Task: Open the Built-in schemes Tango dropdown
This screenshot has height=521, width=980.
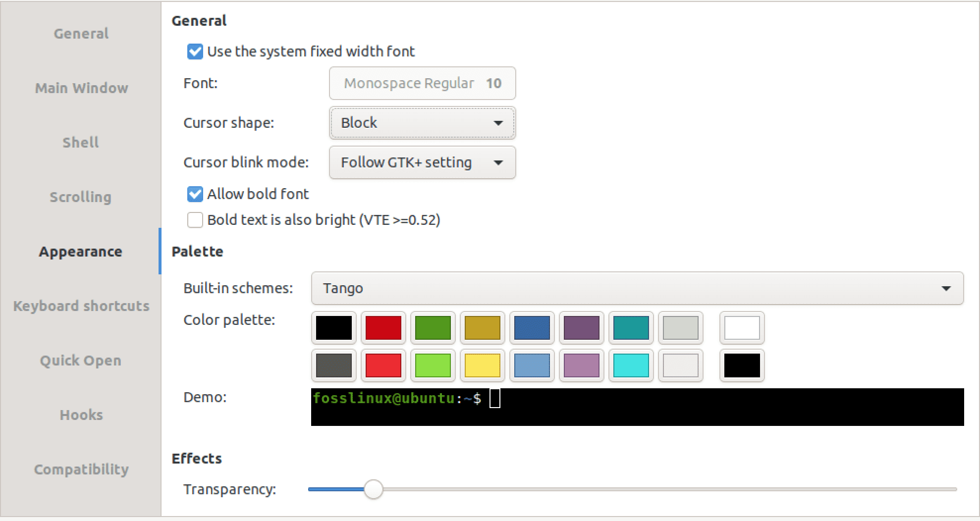Action: pyautogui.click(x=637, y=288)
